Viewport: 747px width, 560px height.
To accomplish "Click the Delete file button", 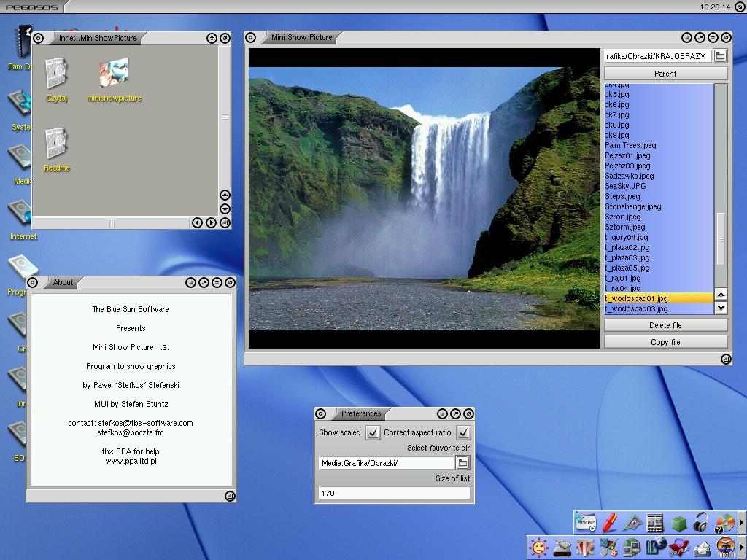I will pos(665,325).
